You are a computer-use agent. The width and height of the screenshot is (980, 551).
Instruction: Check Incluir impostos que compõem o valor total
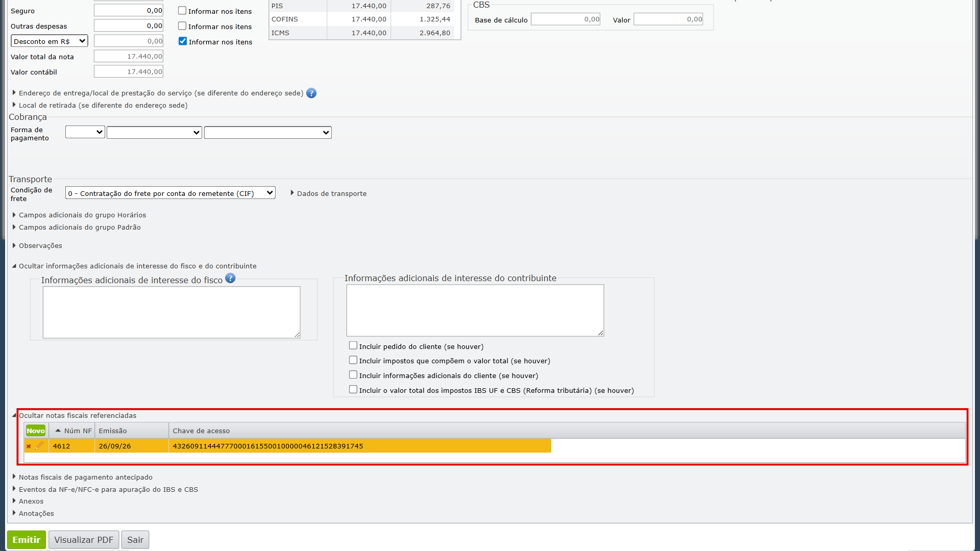[353, 360]
